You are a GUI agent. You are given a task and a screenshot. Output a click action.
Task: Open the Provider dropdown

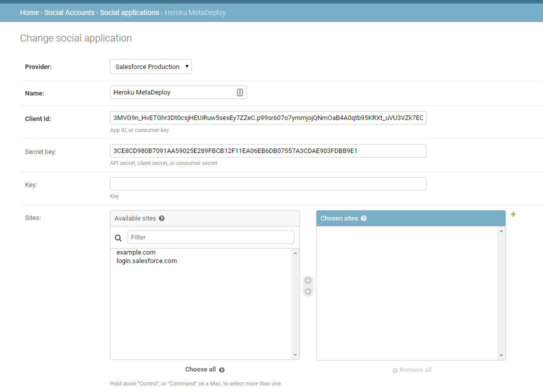pyautogui.click(x=187, y=66)
